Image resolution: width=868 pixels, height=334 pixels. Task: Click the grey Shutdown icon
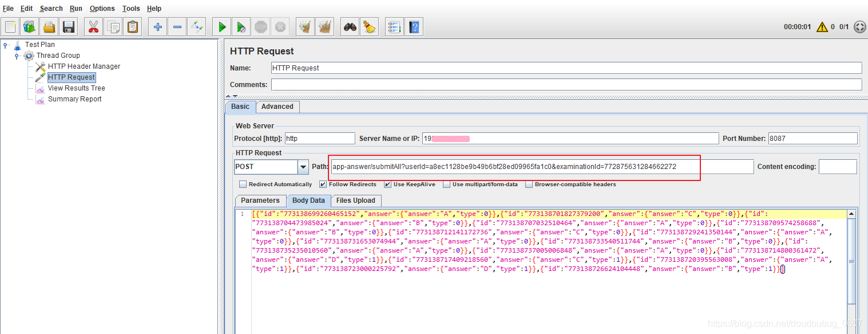click(280, 27)
